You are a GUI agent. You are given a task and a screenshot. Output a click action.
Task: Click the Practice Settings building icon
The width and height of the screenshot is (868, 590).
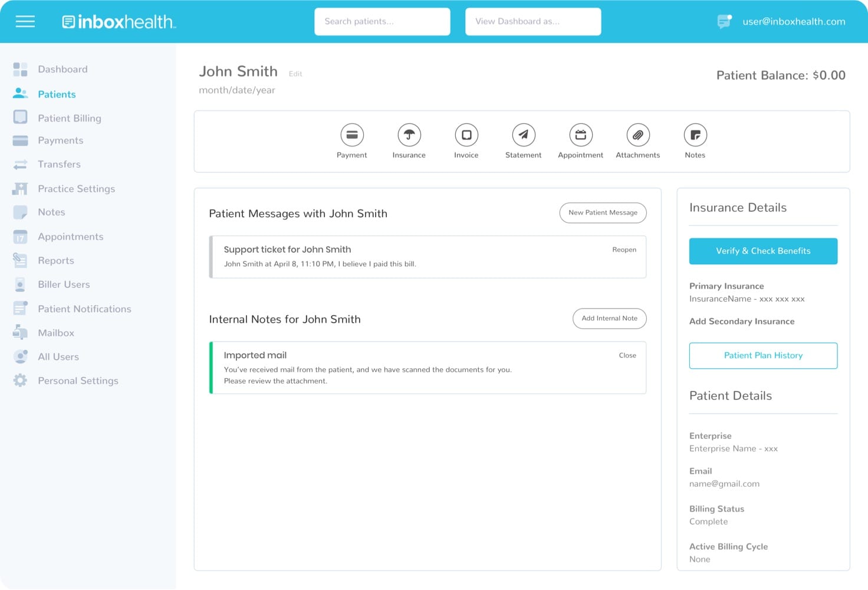20,189
